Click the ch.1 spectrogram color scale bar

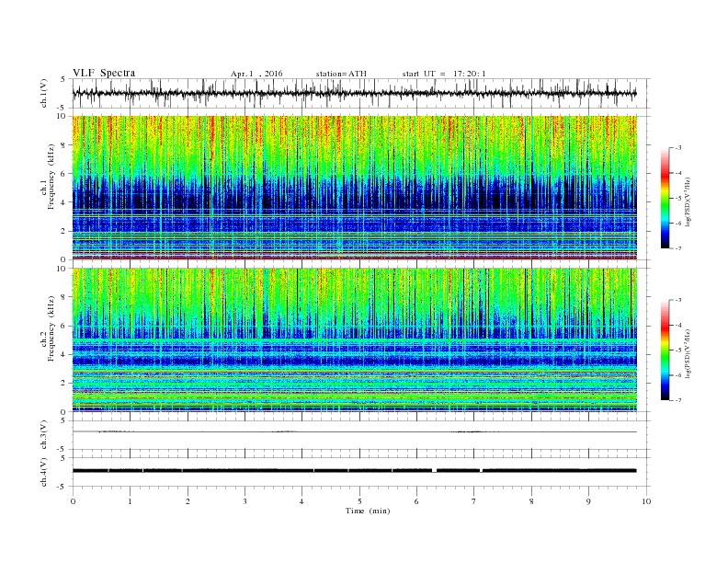pos(665,198)
